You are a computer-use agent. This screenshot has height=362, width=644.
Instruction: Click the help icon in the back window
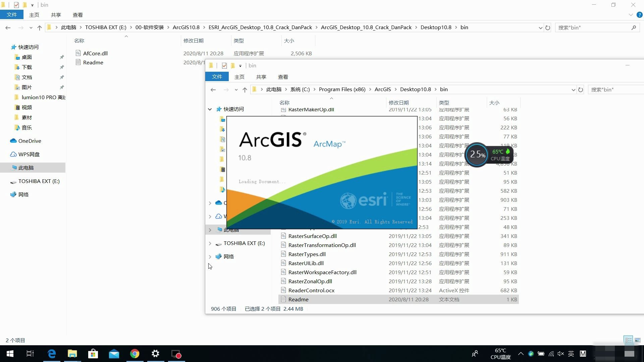click(640, 15)
